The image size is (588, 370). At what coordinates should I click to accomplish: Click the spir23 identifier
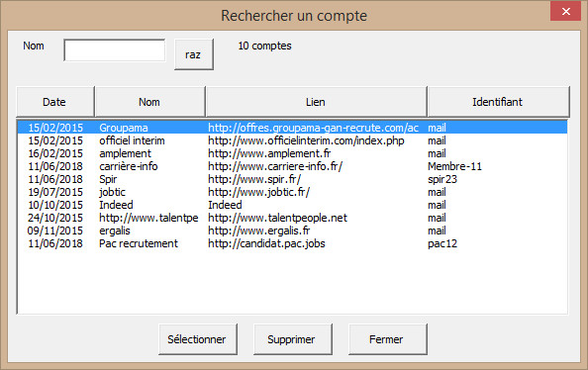coord(442,179)
